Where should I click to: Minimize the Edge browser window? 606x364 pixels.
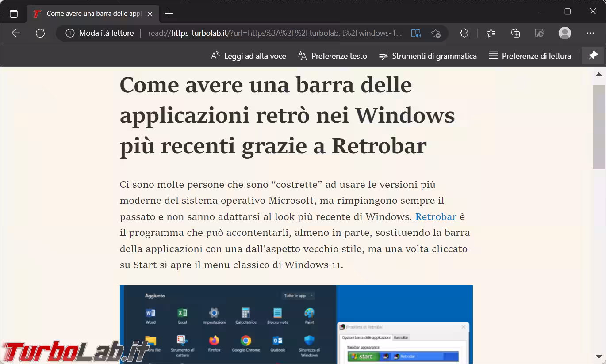542,11
